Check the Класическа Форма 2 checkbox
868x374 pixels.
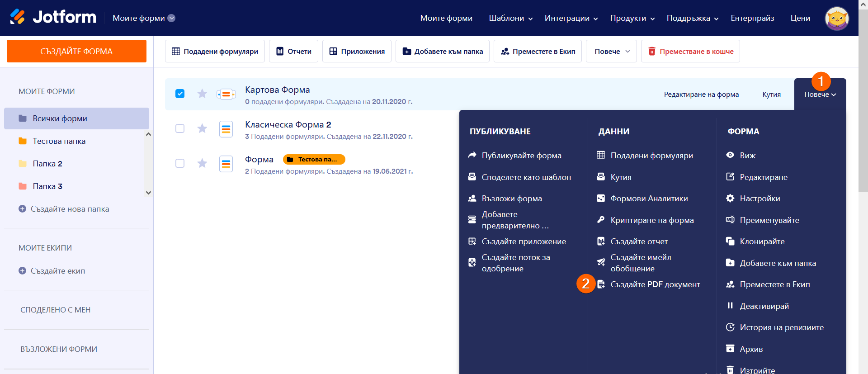tap(180, 128)
